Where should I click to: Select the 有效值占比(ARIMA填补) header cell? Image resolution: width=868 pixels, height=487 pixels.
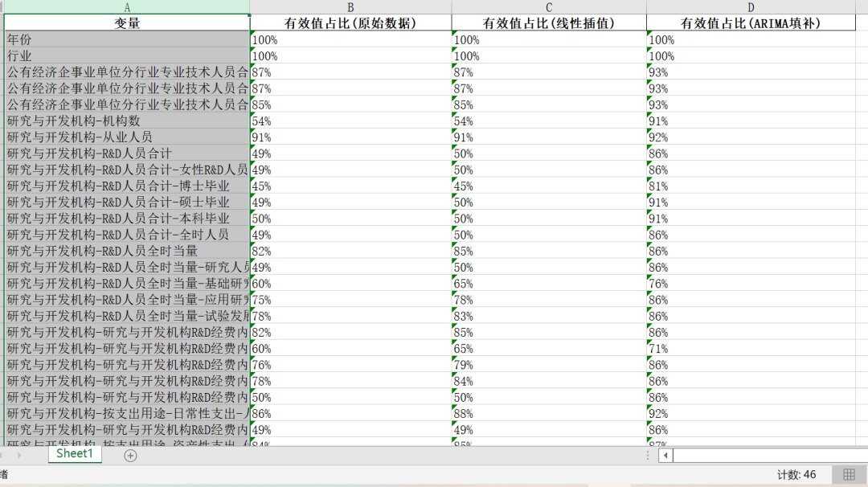click(751, 23)
